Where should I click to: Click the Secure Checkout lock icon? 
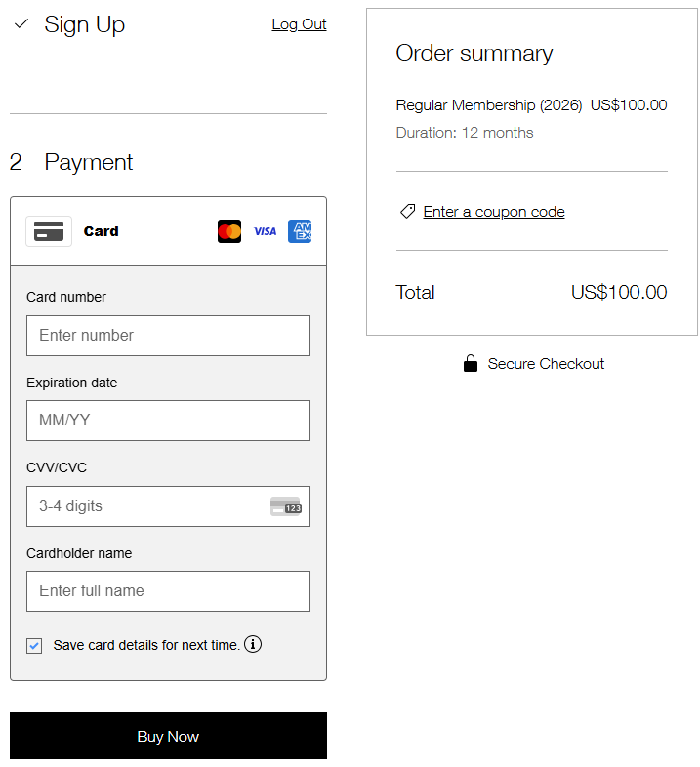click(x=471, y=364)
